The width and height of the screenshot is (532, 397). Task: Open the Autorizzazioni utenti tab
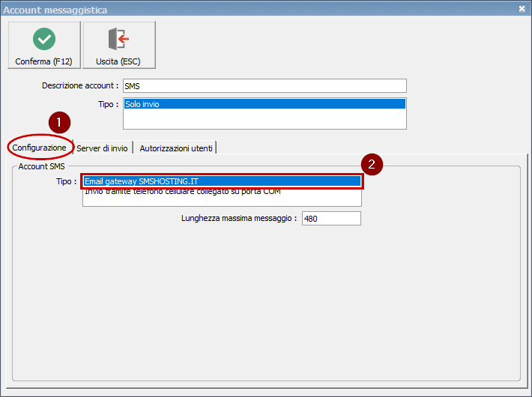click(176, 148)
